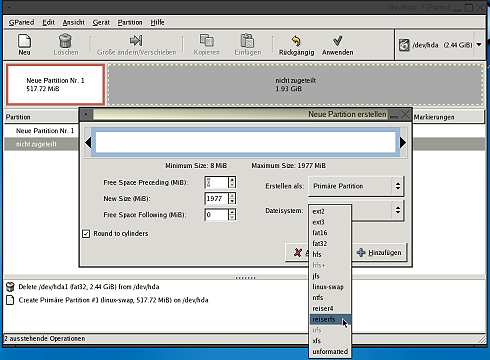Open the Gerät menu
The image size is (490, 360).
click(101, 22)
